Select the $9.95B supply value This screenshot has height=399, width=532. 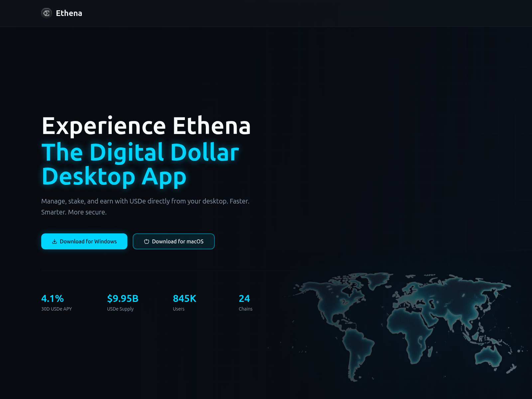(x=123, y=299)
